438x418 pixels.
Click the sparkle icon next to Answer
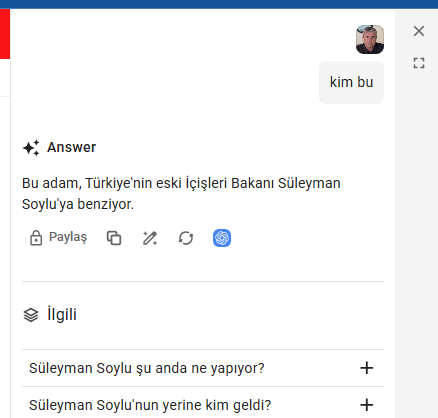pyautogui.click(x=31, y=148)
